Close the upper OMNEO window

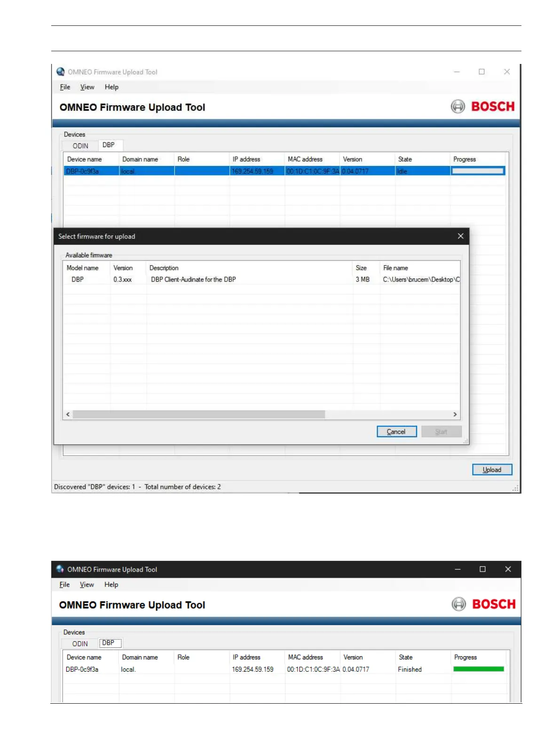tap(507, 71)
